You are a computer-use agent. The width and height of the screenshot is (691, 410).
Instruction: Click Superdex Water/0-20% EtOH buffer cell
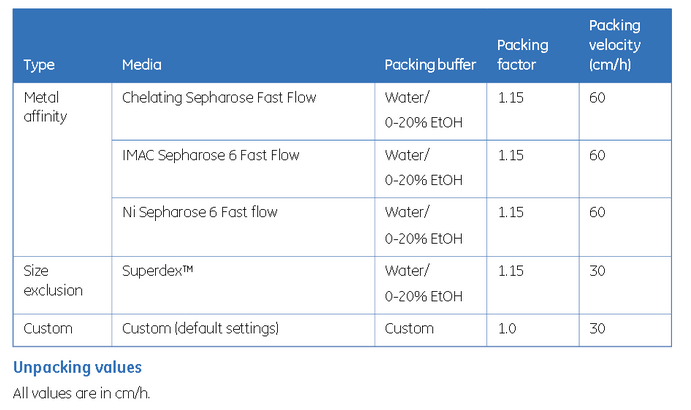pos(424,283)
